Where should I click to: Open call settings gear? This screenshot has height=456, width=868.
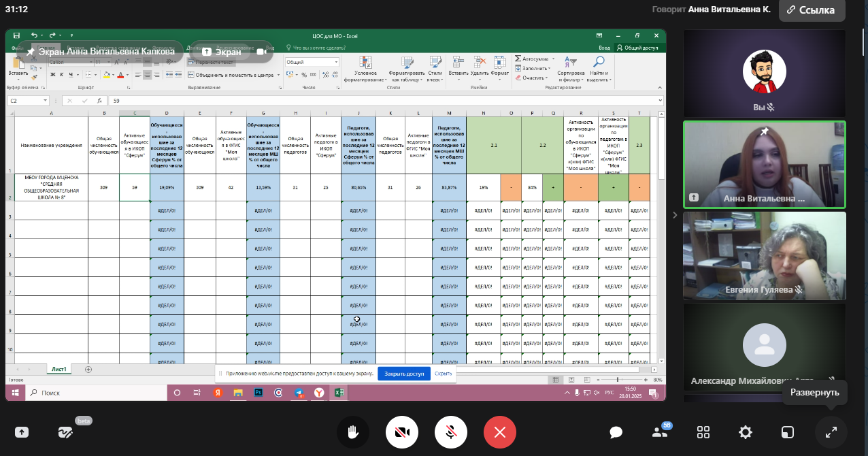point(746,432)
